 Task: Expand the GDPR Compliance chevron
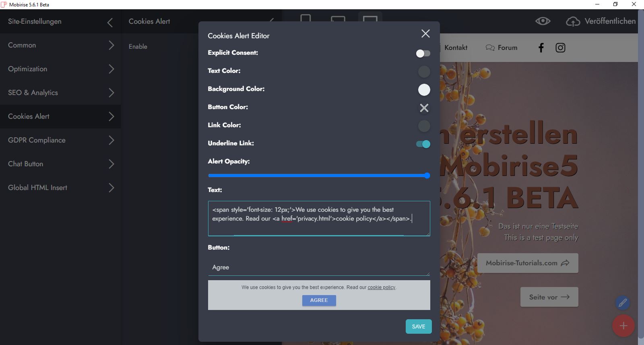click(x=111, y=140)
